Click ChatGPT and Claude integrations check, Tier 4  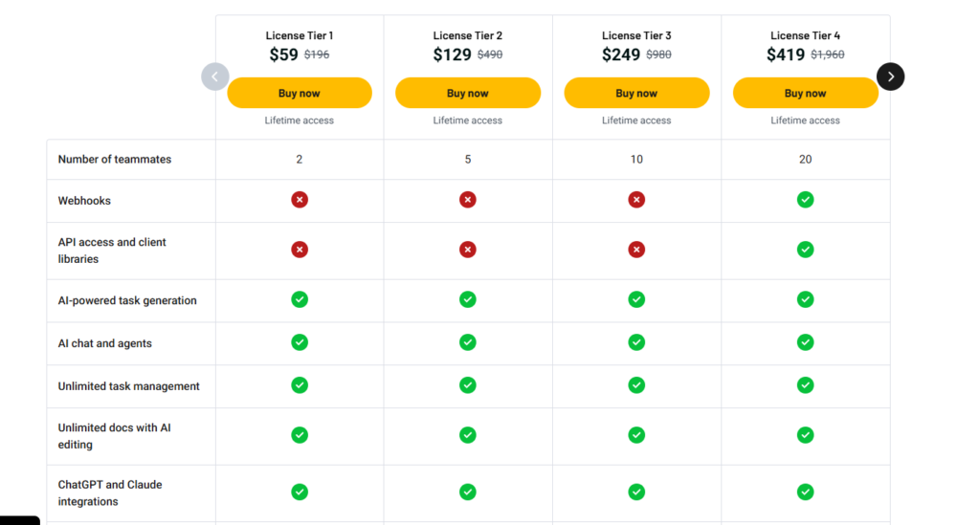point(805,492)
